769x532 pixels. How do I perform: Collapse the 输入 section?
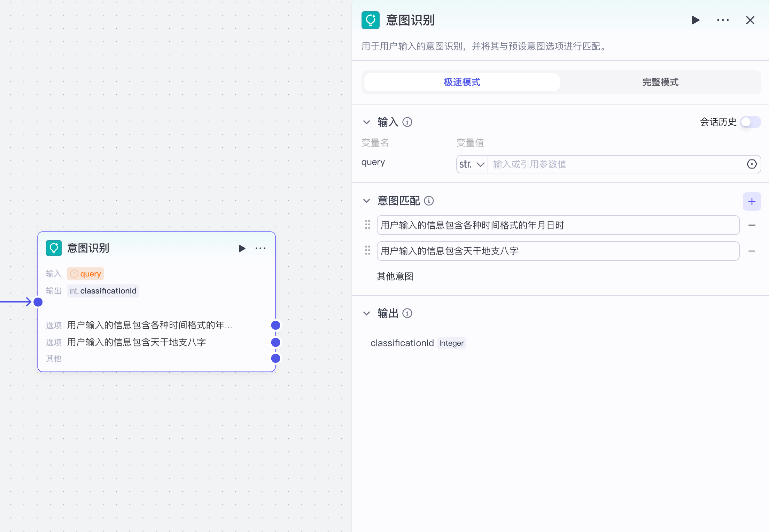(366, 122)
